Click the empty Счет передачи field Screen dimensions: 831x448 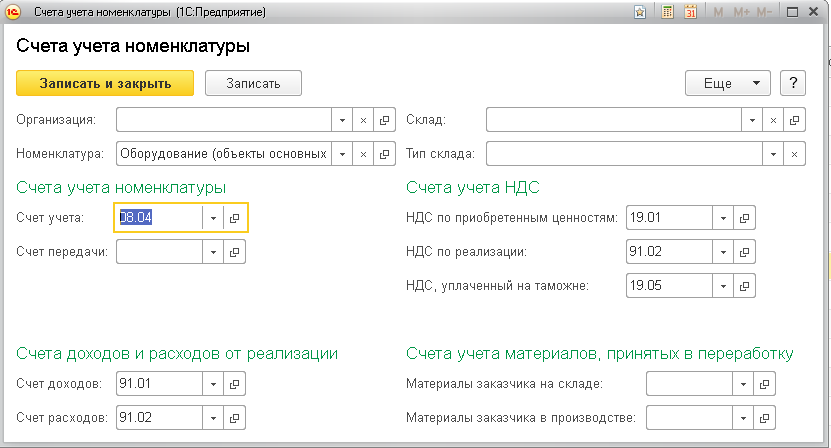159,252
